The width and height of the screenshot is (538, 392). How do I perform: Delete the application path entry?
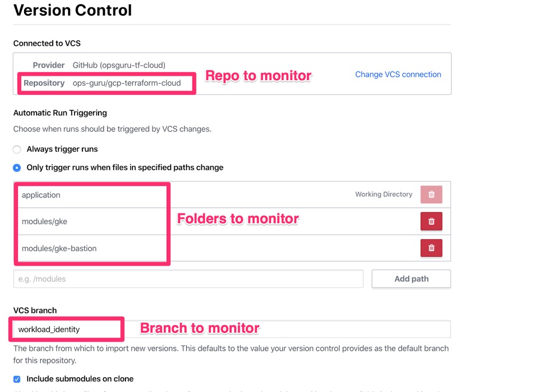tap(431, 195)
